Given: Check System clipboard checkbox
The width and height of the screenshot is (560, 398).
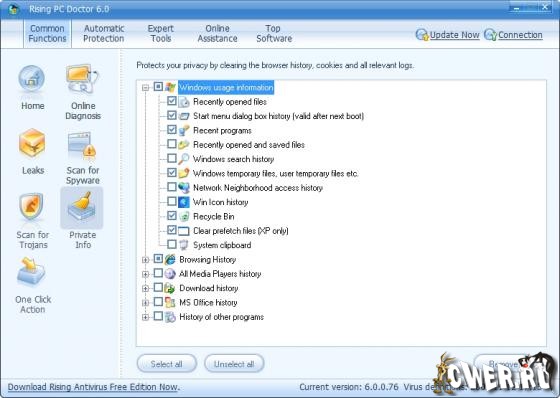Looking at the screenshot, I should (x=172, y=244).
